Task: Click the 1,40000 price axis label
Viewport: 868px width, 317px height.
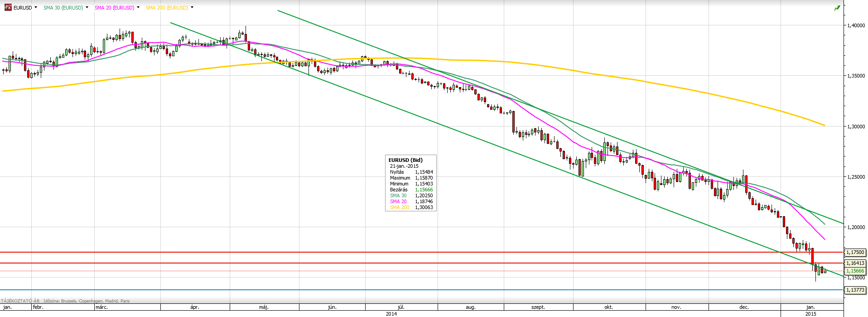Action: click(x=856, y=25)
